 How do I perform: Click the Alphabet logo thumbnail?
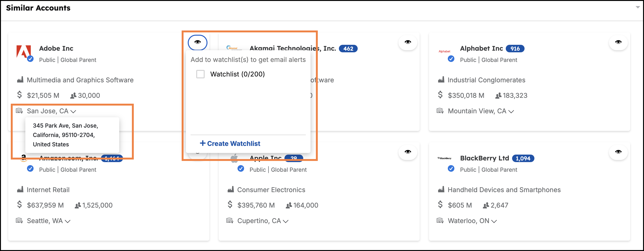444,51
